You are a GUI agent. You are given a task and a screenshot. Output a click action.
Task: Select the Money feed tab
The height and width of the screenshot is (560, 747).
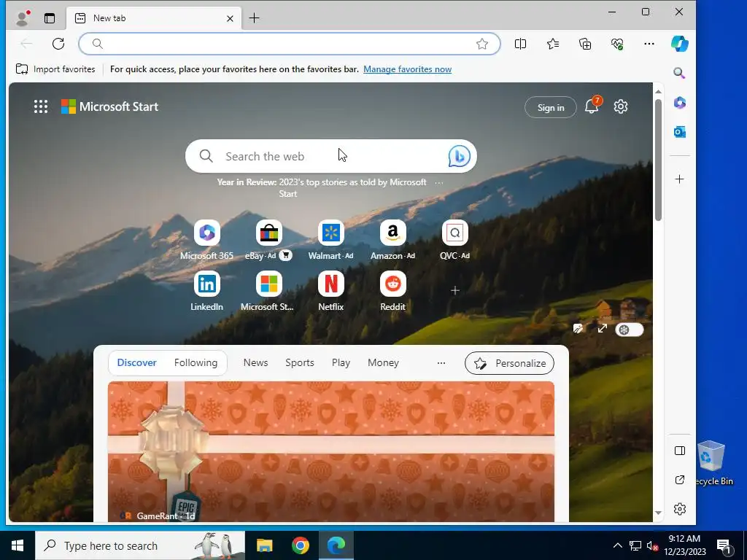click(x=383, y=362)
